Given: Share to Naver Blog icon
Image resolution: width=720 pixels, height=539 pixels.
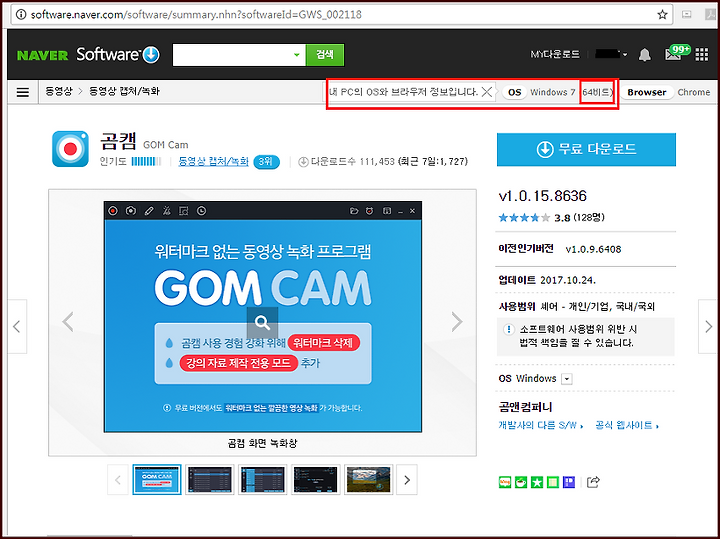Looking at the screenshot, I should pos(505,482).
